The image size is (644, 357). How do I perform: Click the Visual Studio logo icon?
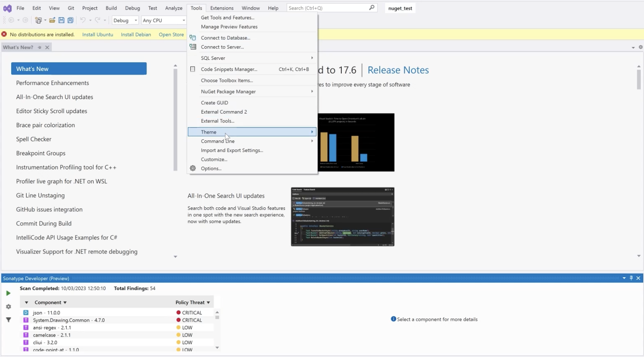(x=8, y=8)
